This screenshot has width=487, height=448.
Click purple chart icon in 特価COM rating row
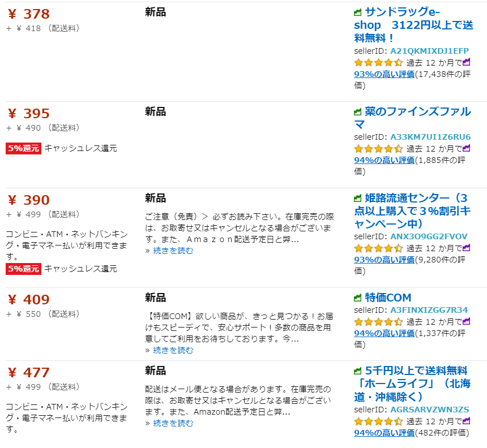[x=467, y=321]
